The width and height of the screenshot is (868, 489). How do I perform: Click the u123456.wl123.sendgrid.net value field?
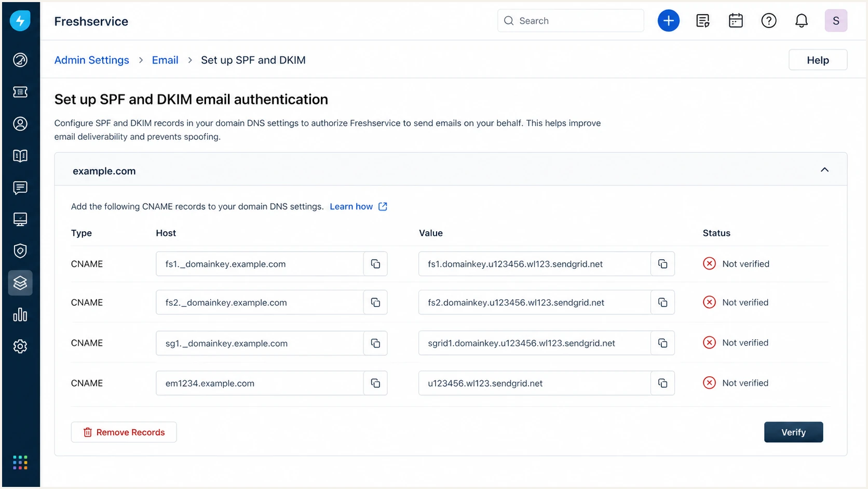pyautogui.click(x=535, y=383)
